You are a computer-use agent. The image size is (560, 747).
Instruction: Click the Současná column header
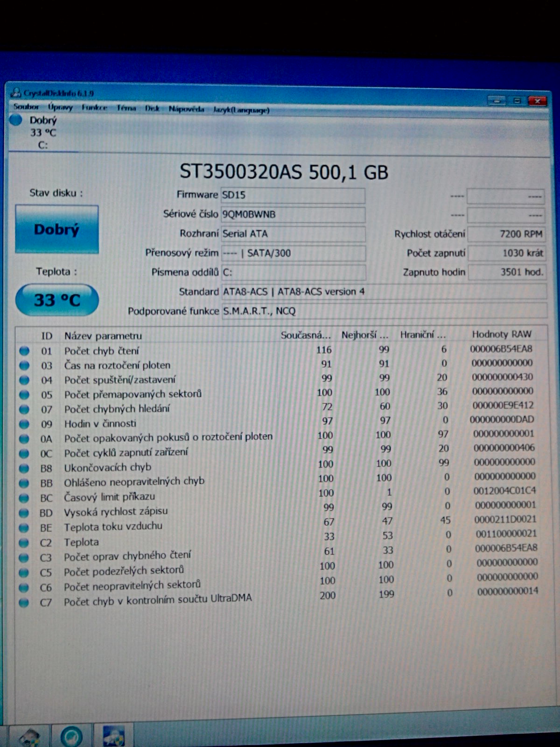click(306, 335)
